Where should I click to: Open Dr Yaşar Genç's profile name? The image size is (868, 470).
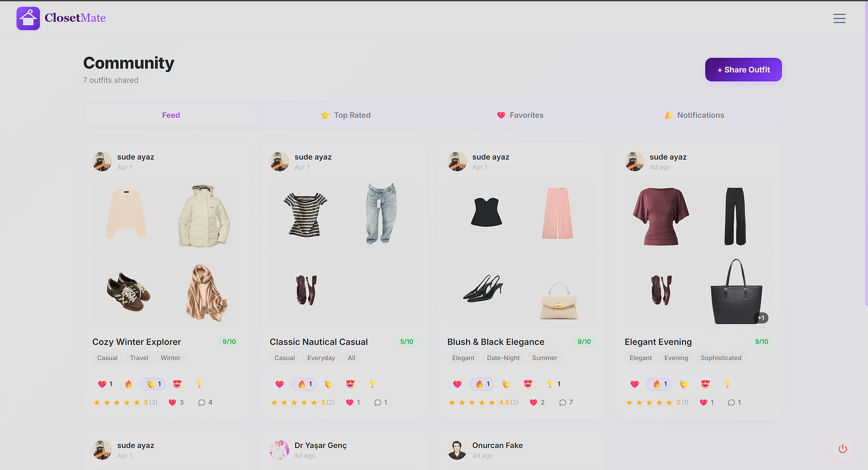[321, 446]
